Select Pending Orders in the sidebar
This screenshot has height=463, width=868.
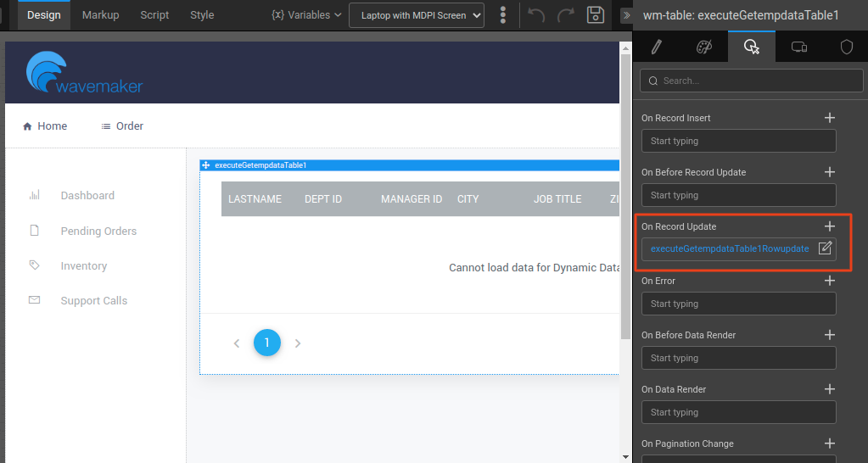point(98,231)
